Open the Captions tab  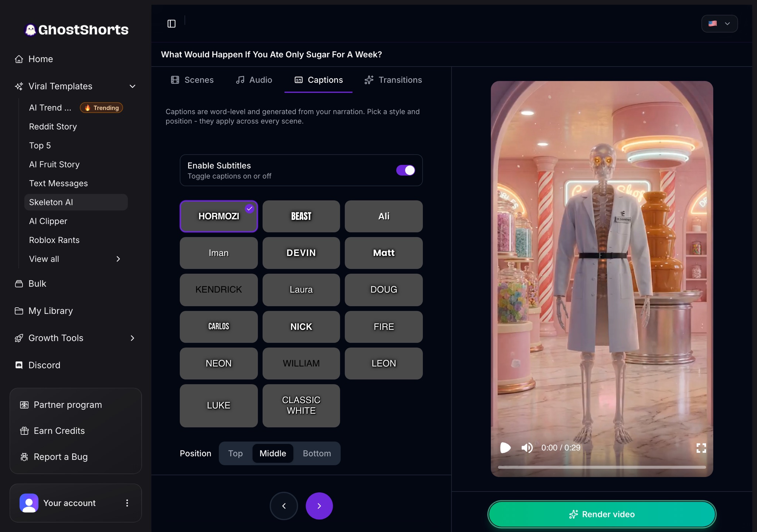pos(319,80)
